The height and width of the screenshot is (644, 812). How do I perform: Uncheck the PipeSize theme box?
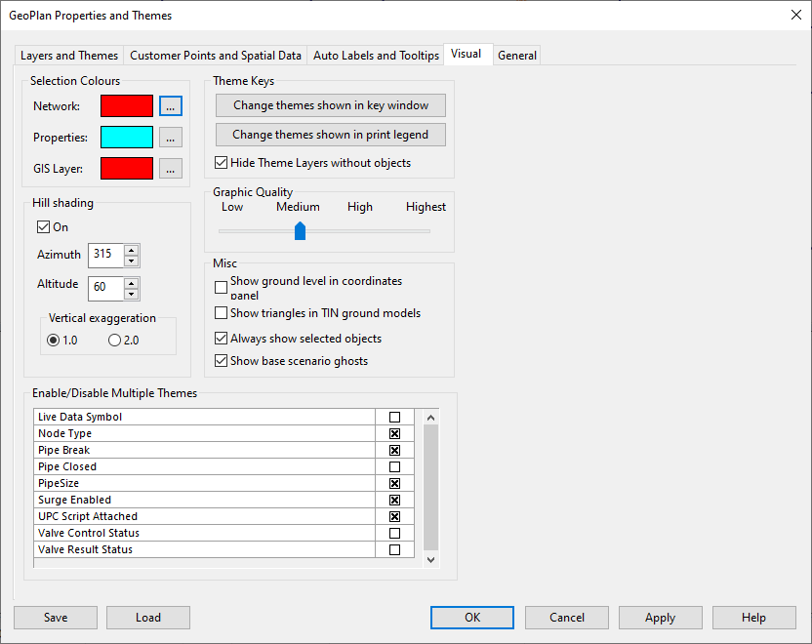click(x=394, y=483)
